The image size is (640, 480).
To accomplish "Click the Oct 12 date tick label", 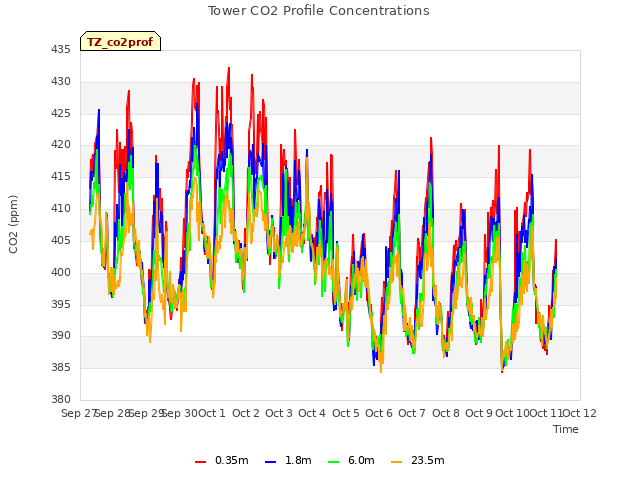I will (580, 413).
